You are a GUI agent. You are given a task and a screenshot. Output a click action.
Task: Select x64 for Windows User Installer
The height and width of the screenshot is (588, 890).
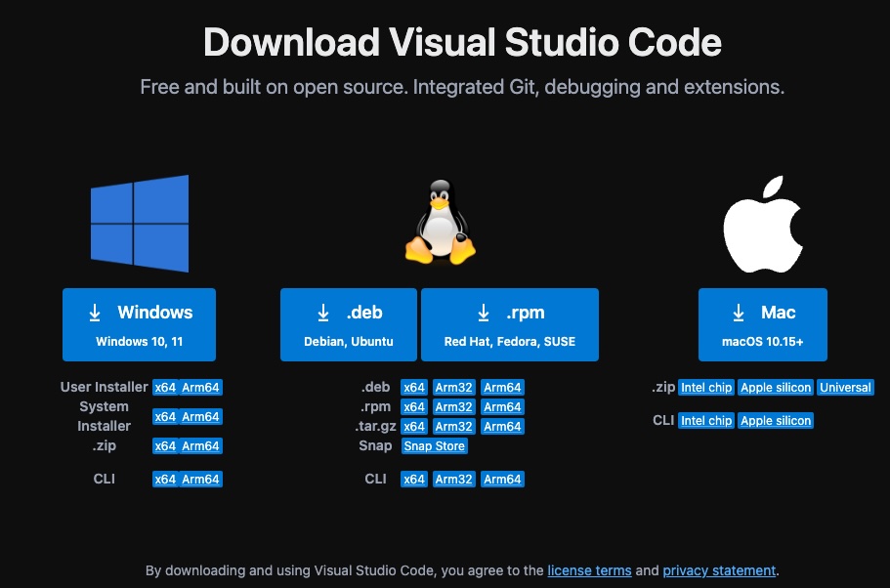pyautogui.click(x=165, y=388)
